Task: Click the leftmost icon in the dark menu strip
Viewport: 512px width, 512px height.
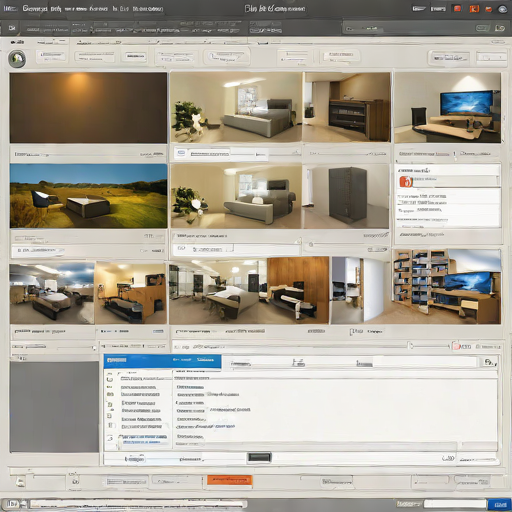Action: pos(12,28)
